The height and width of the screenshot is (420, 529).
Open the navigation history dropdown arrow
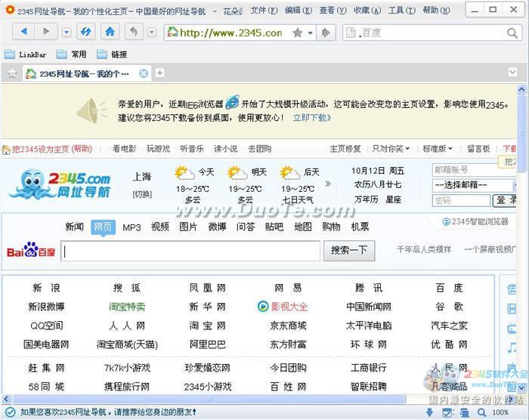[x=67, y=32]
